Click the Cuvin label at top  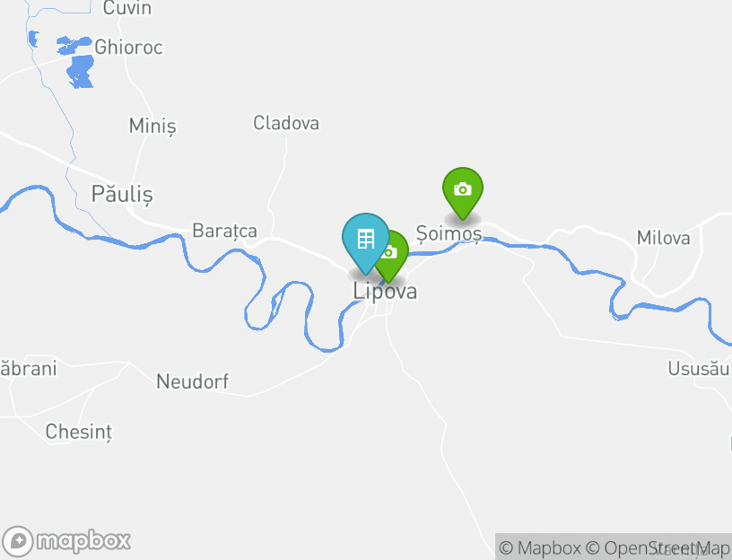point(127,8)
